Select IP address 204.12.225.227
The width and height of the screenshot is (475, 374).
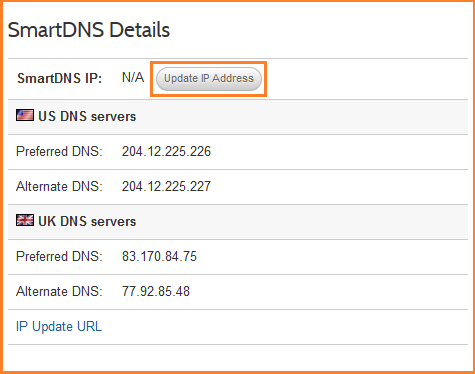(166, 186)
